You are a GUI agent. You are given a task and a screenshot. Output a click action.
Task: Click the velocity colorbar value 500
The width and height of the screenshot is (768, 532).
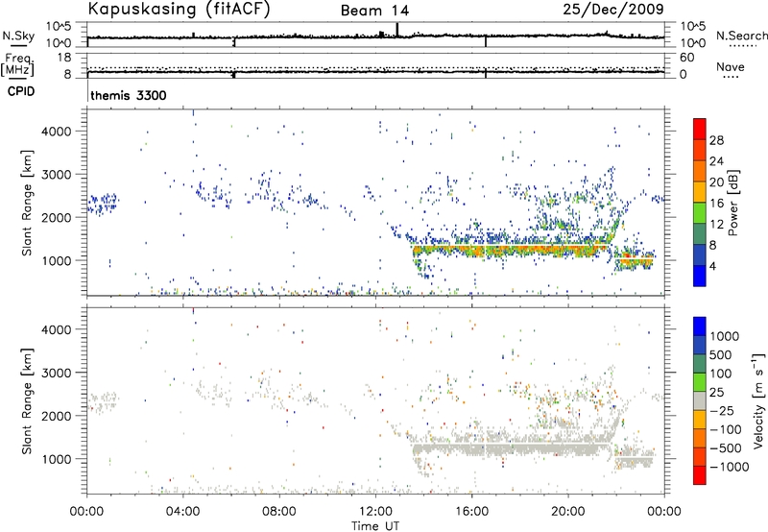721,355
